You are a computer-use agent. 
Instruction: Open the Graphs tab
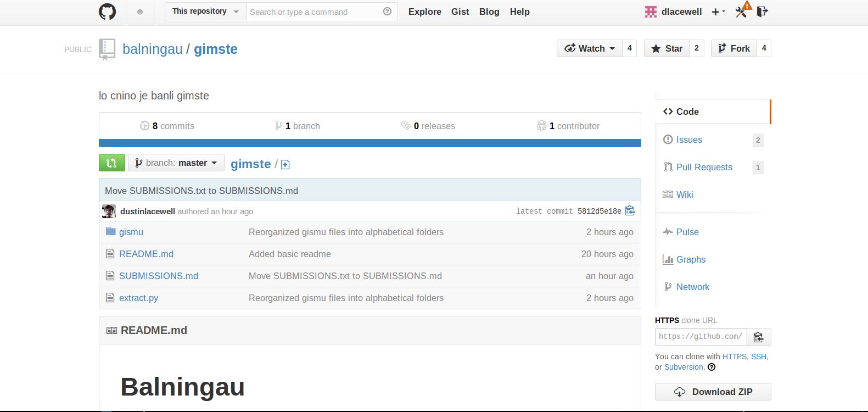coord(691,259)
